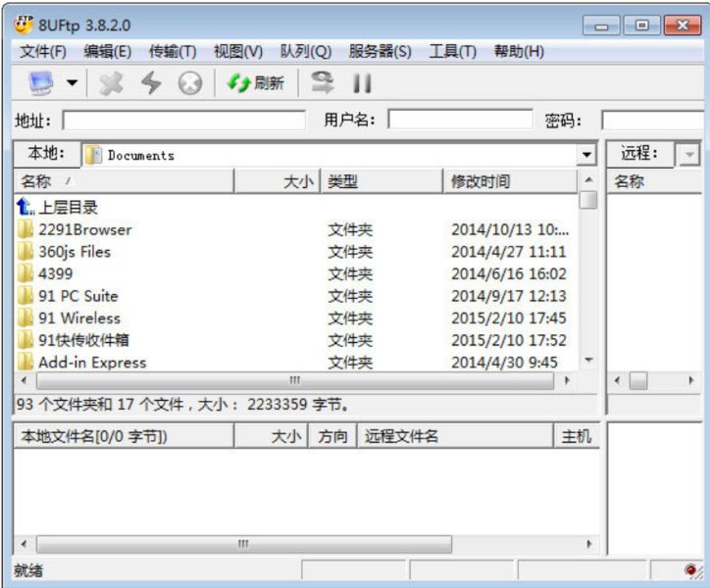Open the 视图(V) menu
710x588 pixels.
click(x=238, y=51)
